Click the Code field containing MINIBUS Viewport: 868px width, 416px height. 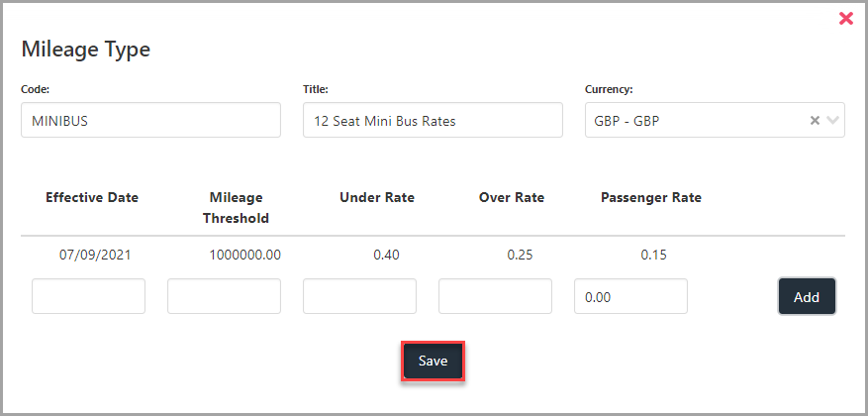(150, 120)
